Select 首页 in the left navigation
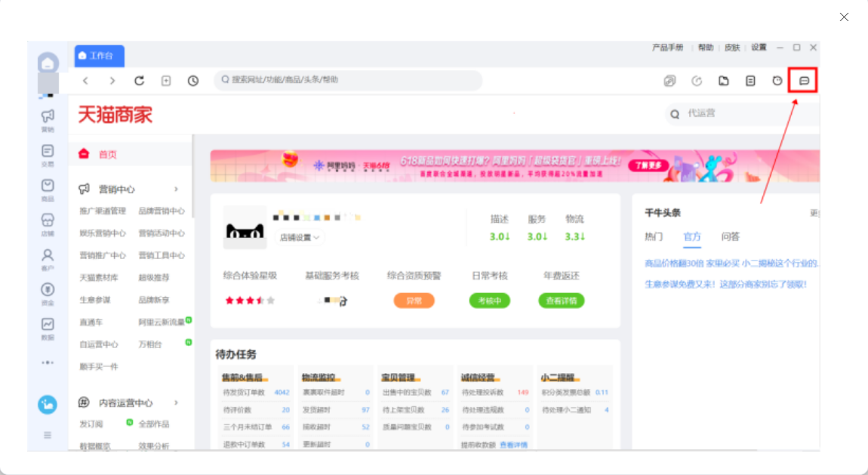The image size is (868, 475). (x=131, y=155)
